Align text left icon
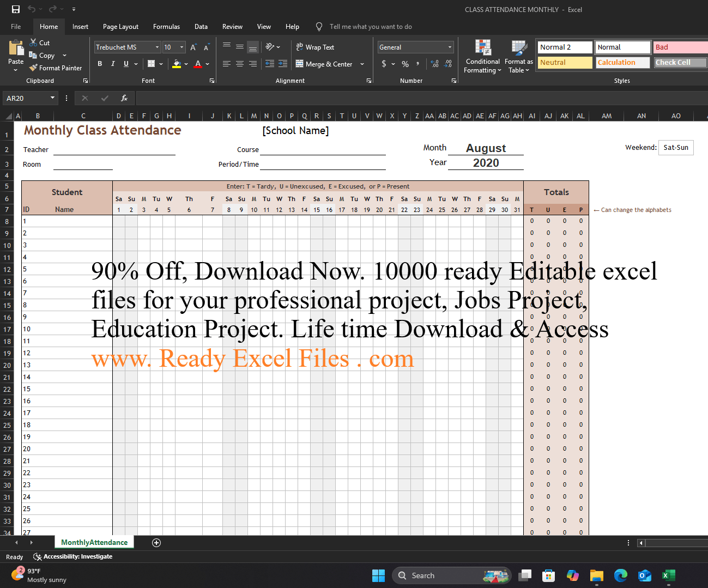 point(227,64)
